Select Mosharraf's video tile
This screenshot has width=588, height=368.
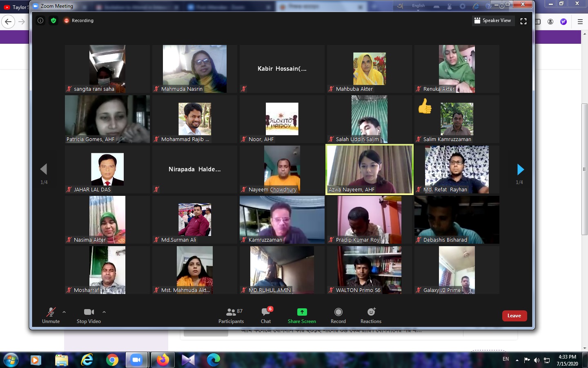(x=107, y=270)
